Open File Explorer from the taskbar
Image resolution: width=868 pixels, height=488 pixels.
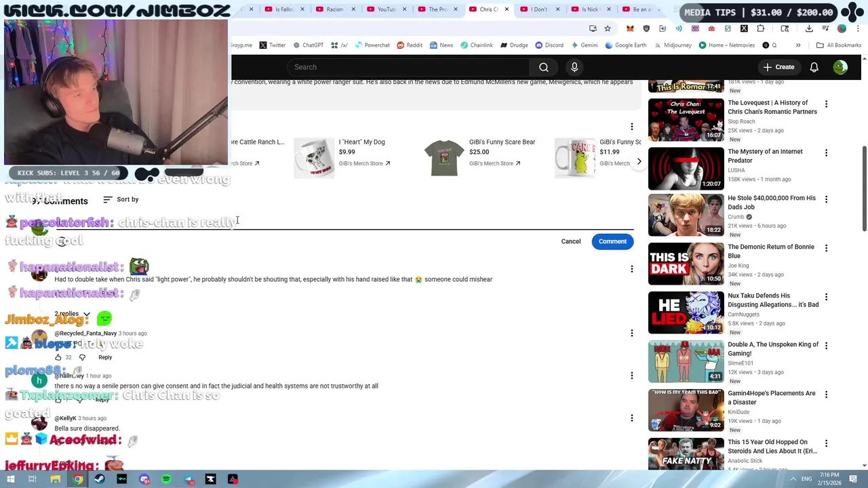pyautogui.click(x=56, y=479)
